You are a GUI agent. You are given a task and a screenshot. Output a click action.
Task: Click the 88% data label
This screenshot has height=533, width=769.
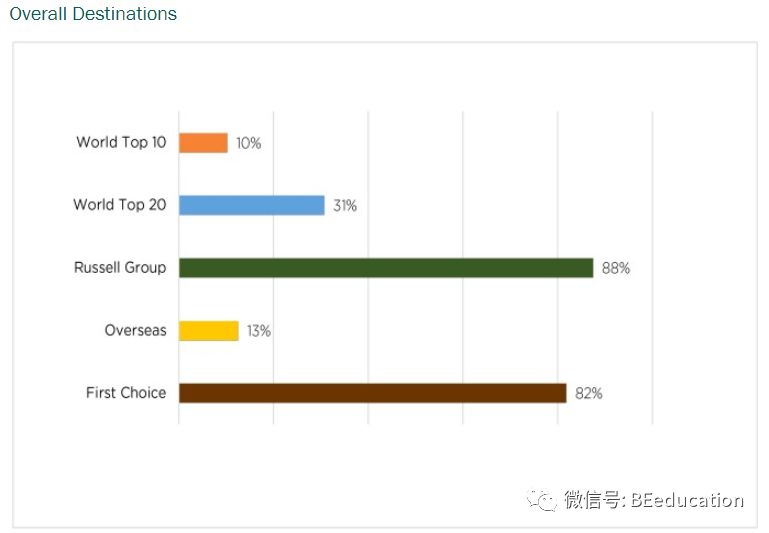coord(616,268)
